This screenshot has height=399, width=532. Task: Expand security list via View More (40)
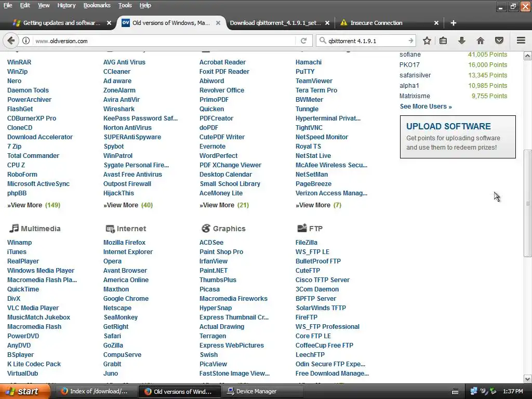(x=128, y=205)
